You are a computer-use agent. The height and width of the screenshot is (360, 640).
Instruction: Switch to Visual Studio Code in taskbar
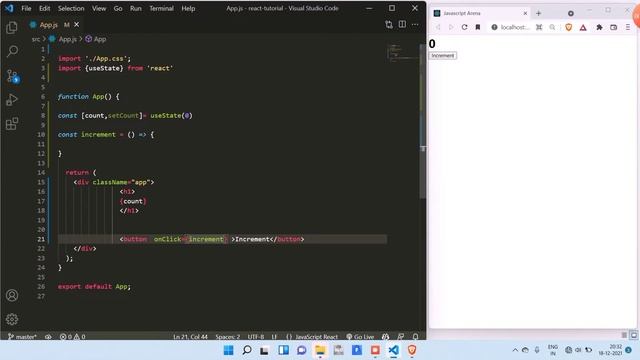[x=393, y=350]
